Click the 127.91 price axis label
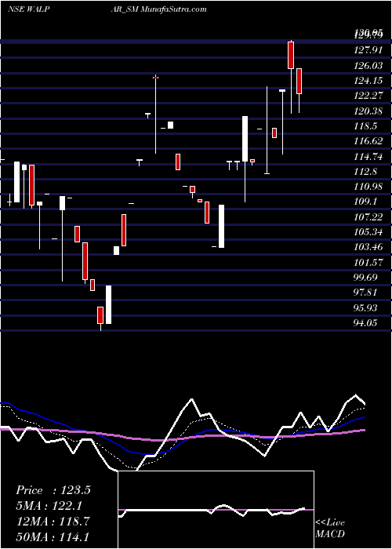The image size is (392, 549). [368, 50]
